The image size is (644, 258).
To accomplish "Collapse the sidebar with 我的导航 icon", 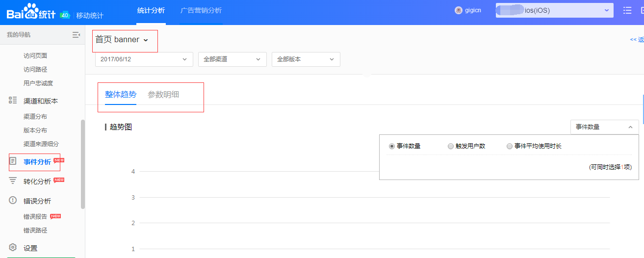I will click(x=76, y=35).
